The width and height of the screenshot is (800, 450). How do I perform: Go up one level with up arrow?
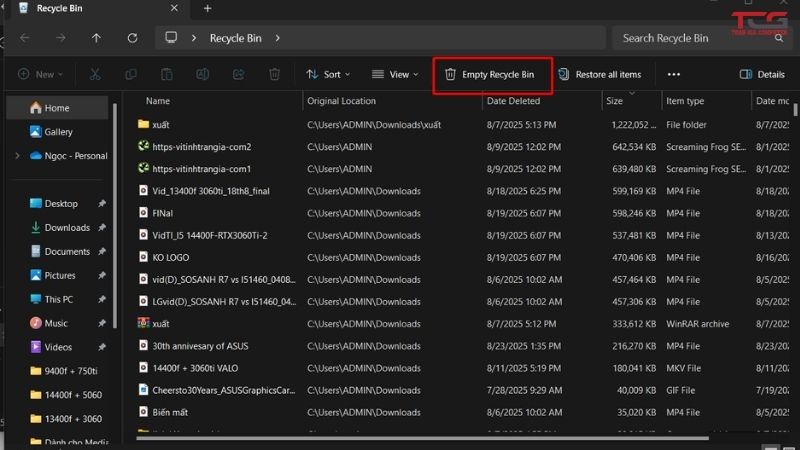tap(96, 38)
